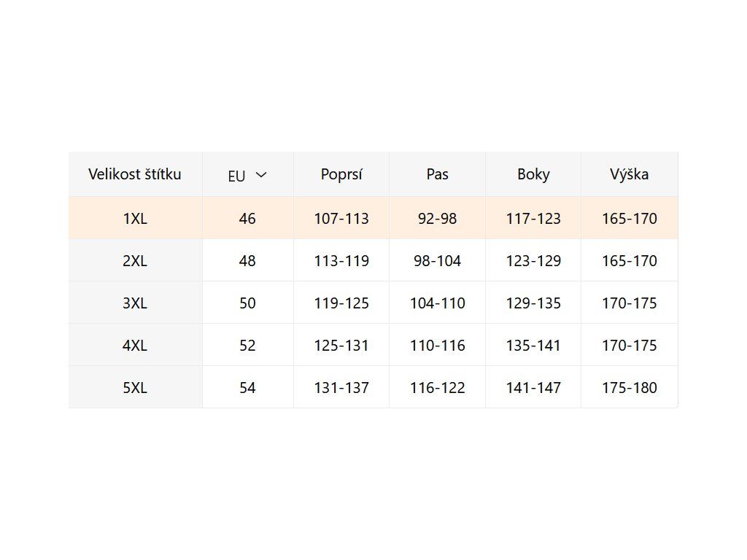Click the 98-104 waist measurement cell
This screenshot has width=747, height=560.
(x=438, y=260)
